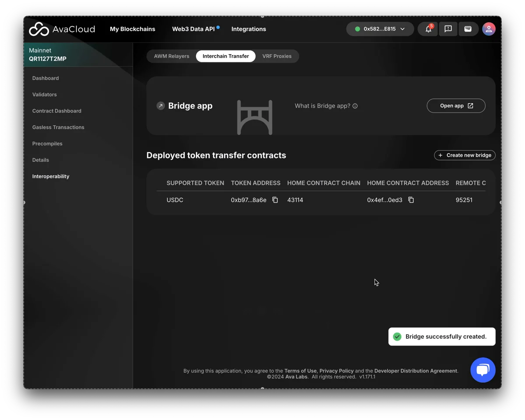The image size is (525, 420).
Task: Click the AvaCloud logo
Action: coord(62,29)
